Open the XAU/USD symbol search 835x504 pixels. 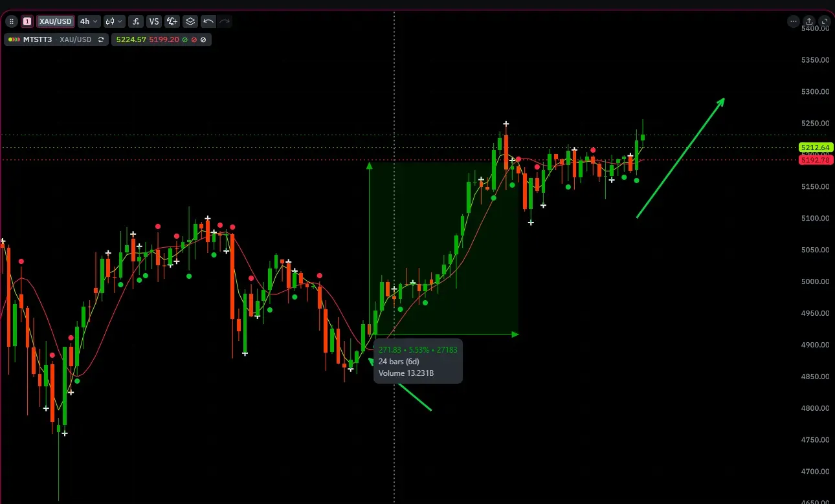click(55, 21)
